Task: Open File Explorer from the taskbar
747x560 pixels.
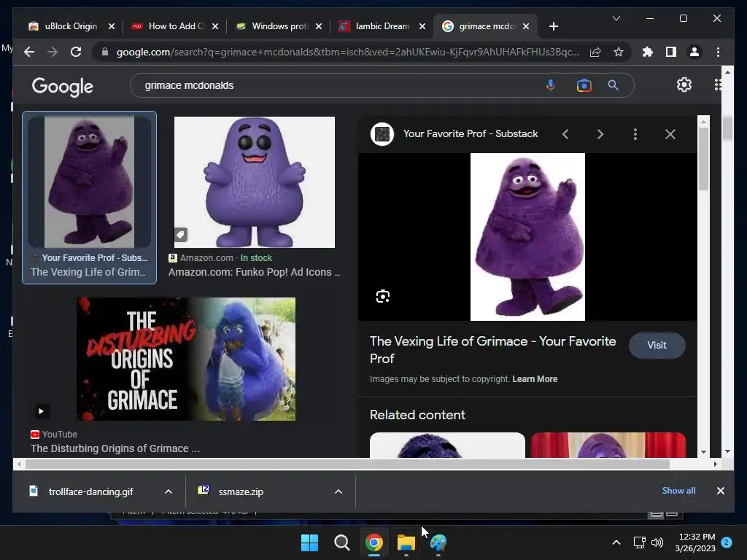Action: pos(406,542)
